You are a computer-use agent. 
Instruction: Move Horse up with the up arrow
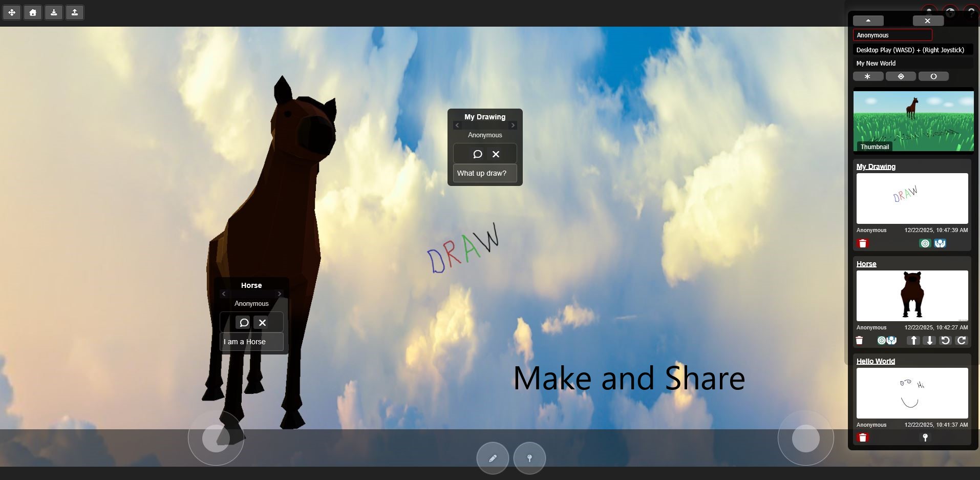coord(913,340)
